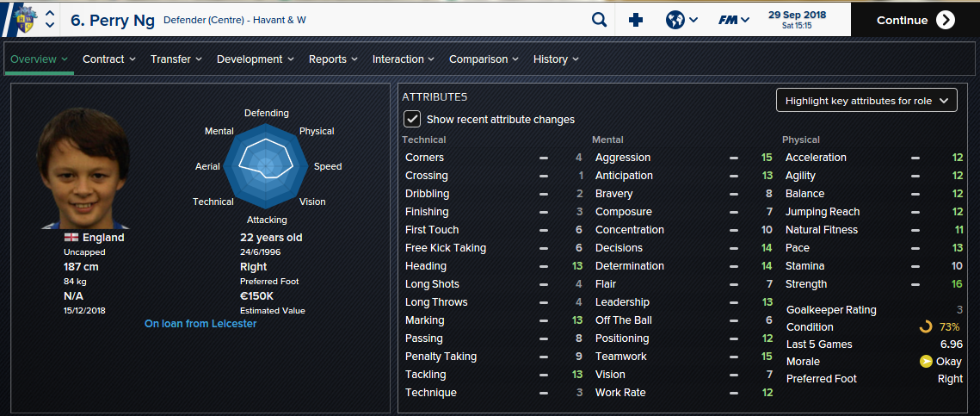Click the Havant & W club text
Viewport: 980px width, 416px height.
pos(280,20)
